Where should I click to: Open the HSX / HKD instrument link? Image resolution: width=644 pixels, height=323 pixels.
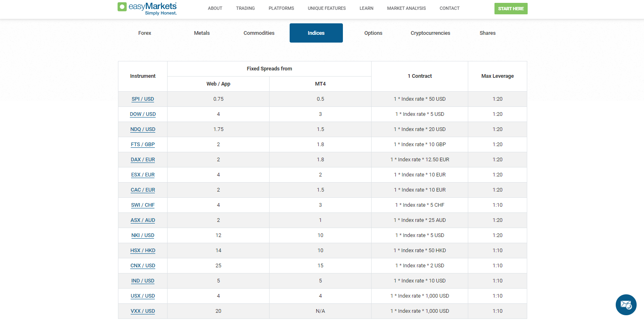pyautogui.click(x=143, y=251)
